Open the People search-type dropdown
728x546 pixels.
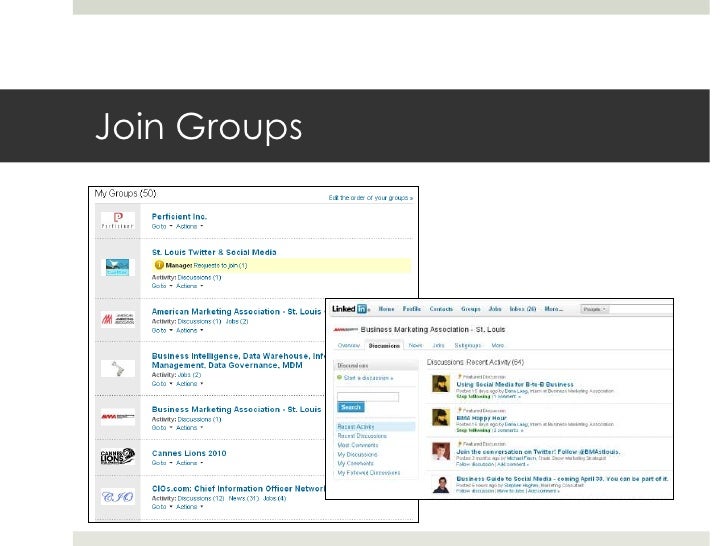point(594,309)
